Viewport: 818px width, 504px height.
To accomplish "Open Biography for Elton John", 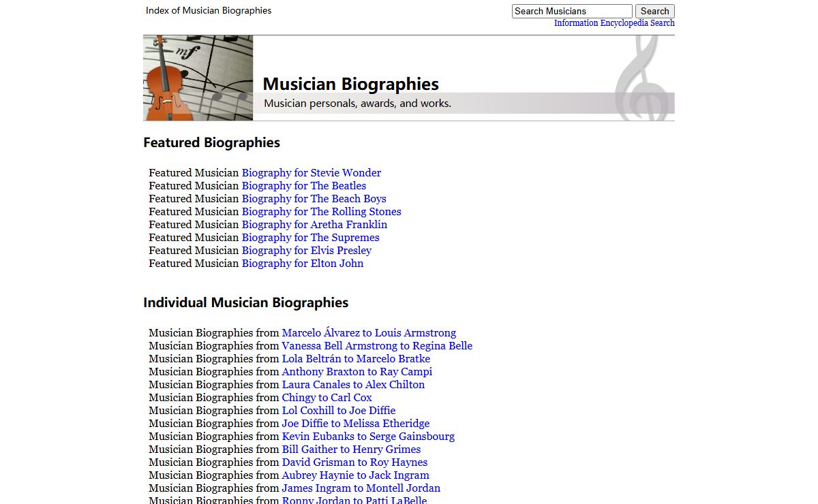I will click(x=303, y=264).
